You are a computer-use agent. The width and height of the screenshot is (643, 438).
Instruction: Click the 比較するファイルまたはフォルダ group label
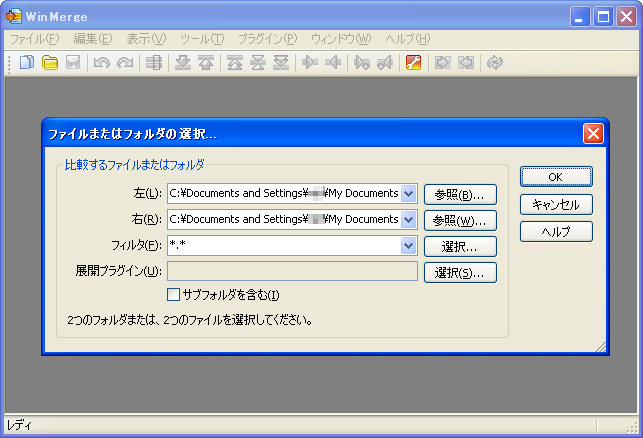pyautogui.click(x=134, y=165)
